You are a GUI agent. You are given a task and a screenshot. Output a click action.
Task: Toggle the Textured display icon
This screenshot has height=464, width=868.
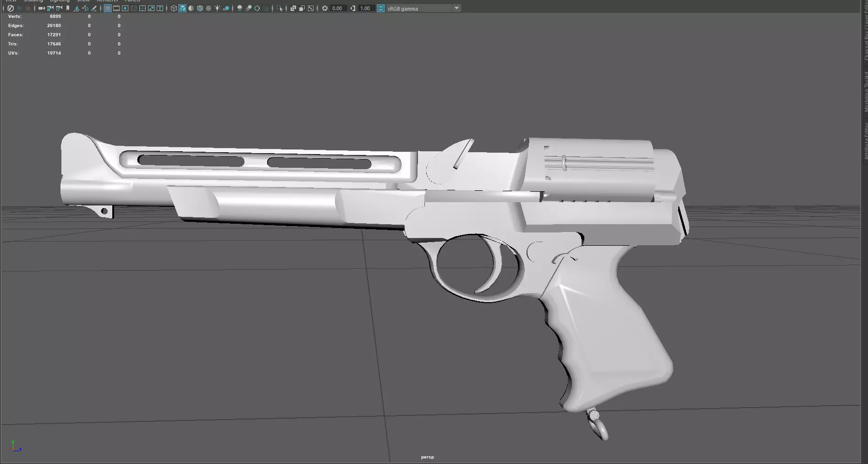coord(209,8)
